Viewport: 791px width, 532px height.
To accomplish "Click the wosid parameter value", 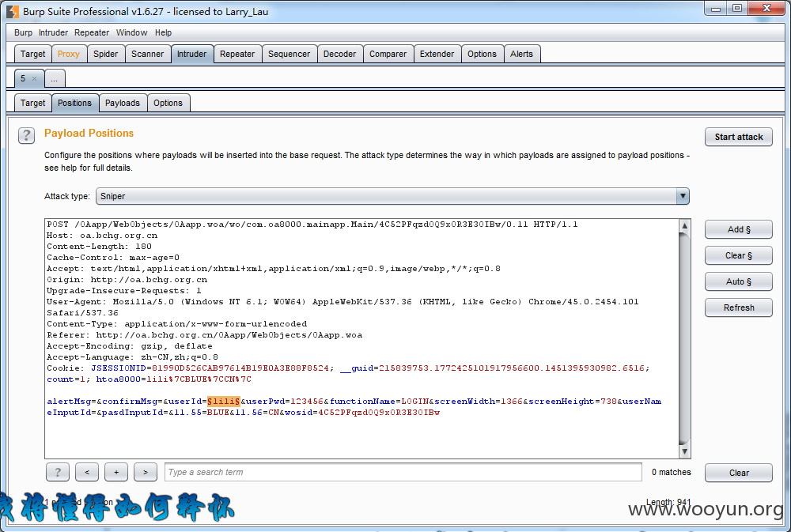I will coord(379,413).
